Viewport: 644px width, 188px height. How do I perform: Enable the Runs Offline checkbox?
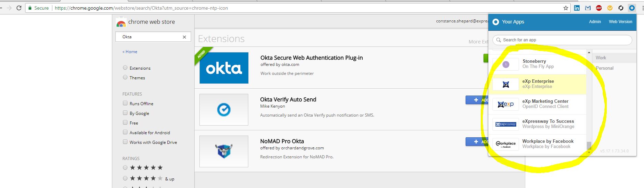(x=125, y=103)
